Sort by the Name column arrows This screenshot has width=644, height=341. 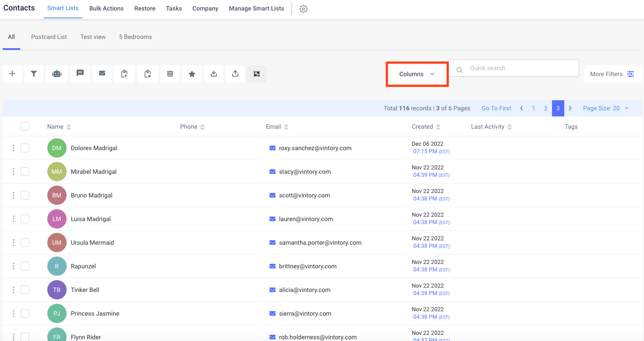(69, 127)
